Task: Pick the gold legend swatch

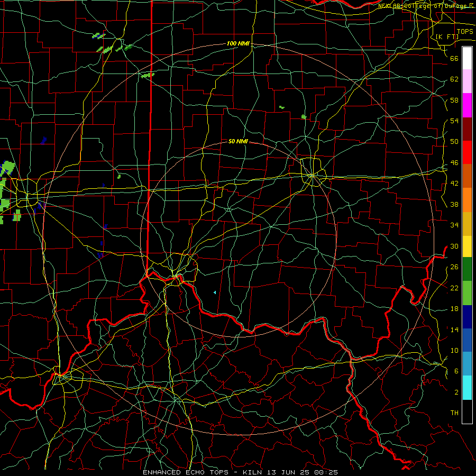Action: [x=467, y=224]
